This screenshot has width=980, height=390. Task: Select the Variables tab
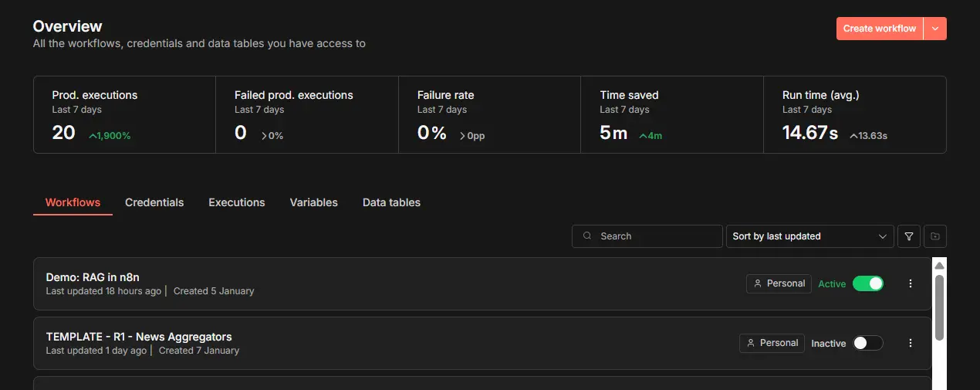(313, 202)
